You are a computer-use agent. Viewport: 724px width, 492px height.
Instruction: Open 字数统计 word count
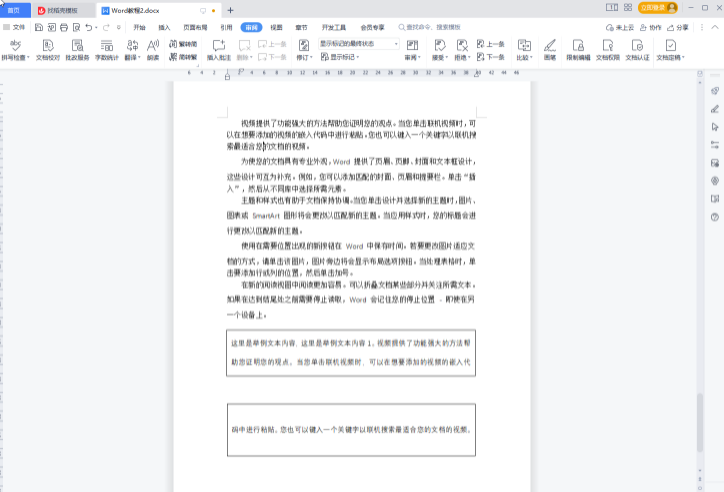click(106, 50)
